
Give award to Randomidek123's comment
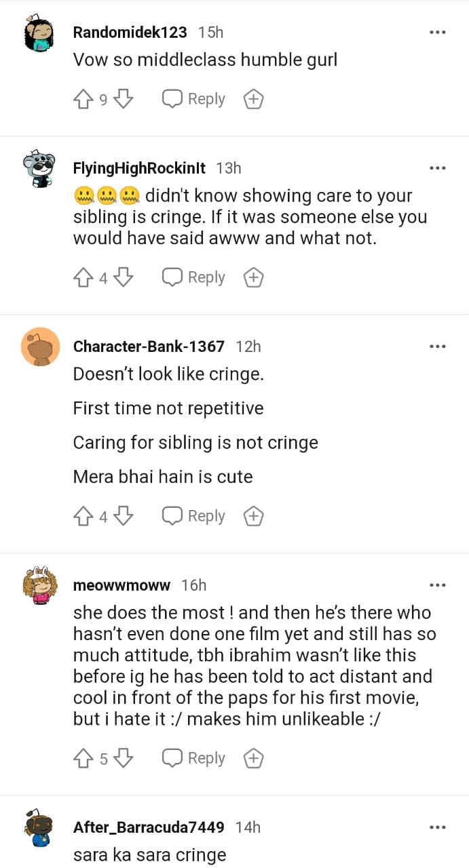pyautogui.click(x=253, y=100)
